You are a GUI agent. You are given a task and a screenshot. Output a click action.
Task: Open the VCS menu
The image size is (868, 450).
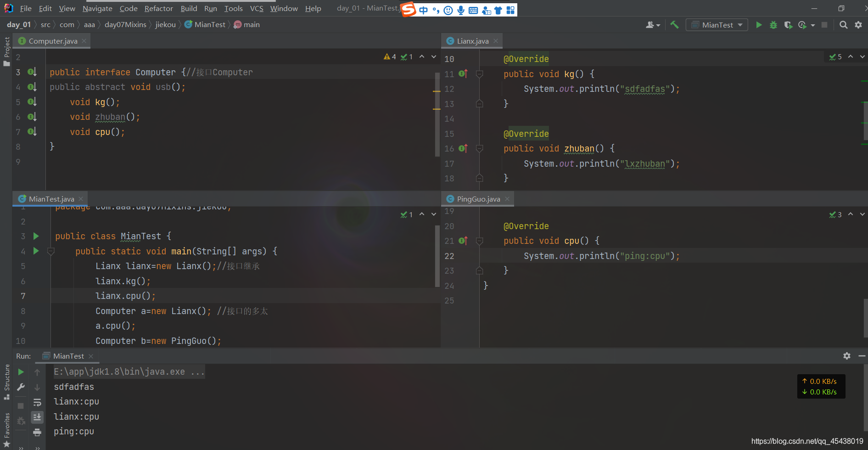[257, 8]
